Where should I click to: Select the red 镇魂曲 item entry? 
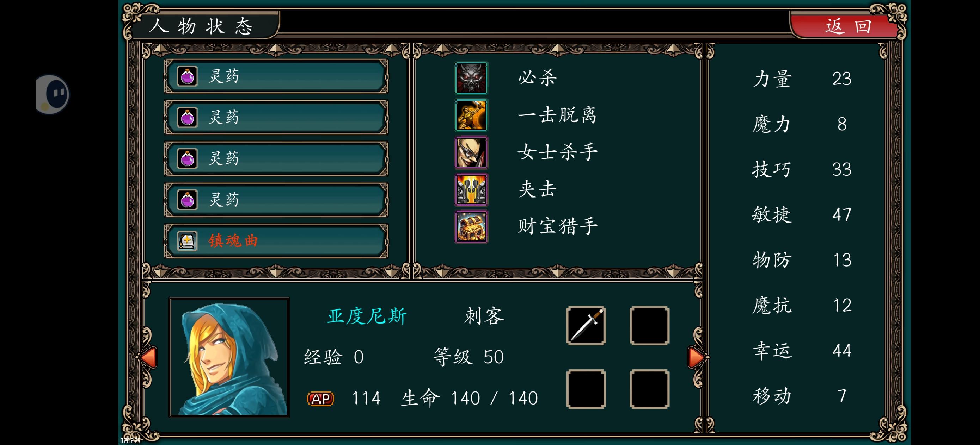276,241
